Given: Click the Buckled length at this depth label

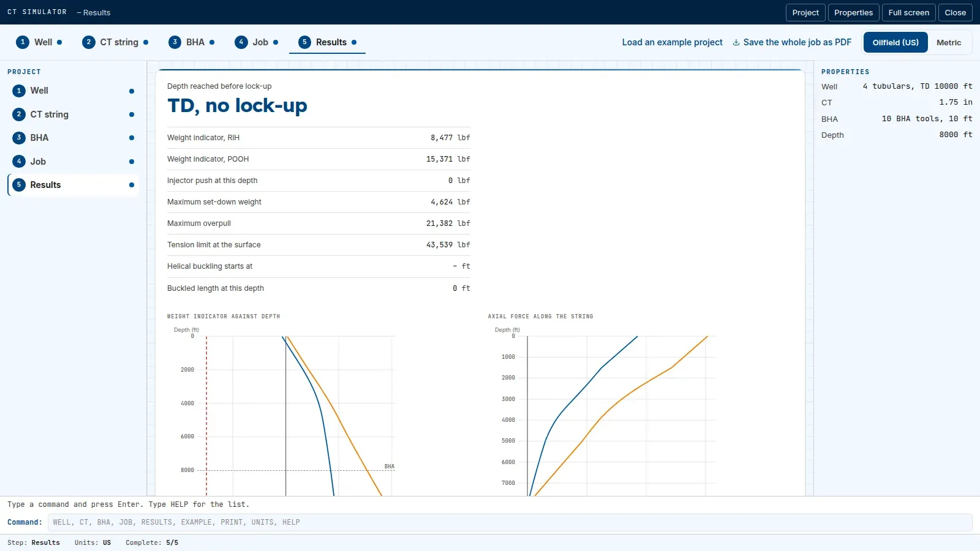Looking at the screenshot, I should (x=216, y=288).
